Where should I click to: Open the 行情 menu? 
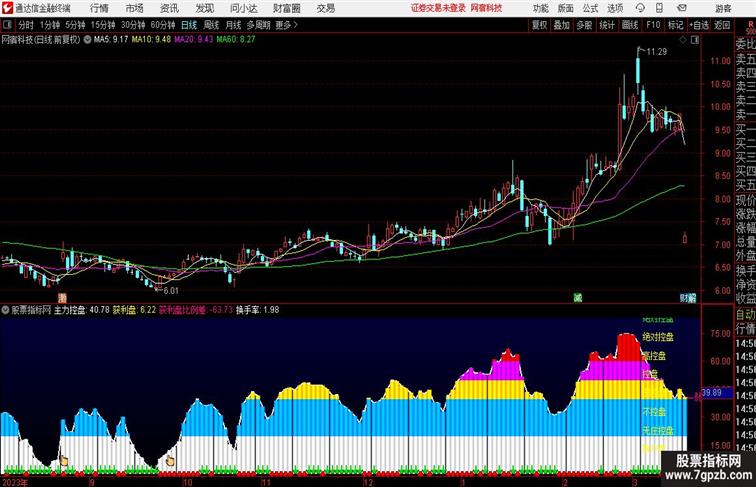point(99,8)
